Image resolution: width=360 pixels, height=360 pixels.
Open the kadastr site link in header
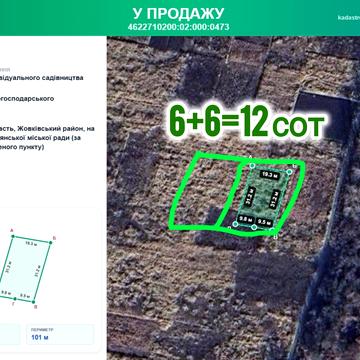click(x=349, y=17)
